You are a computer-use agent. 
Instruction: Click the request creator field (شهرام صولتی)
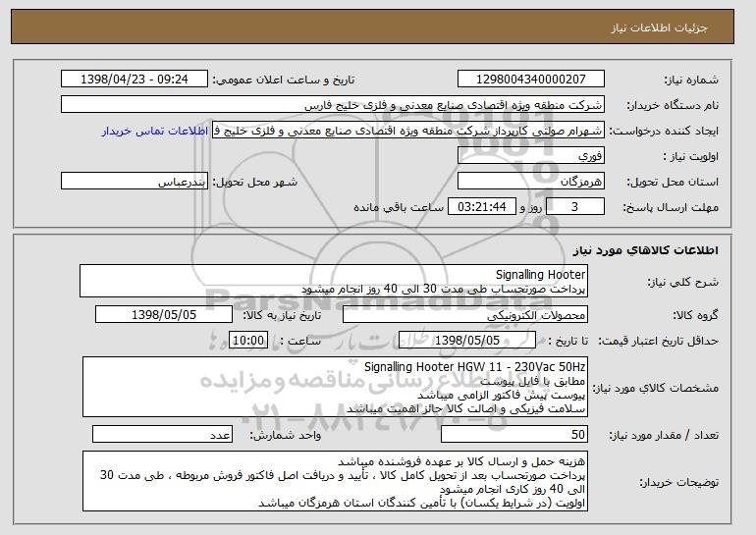tap(408, 131)
